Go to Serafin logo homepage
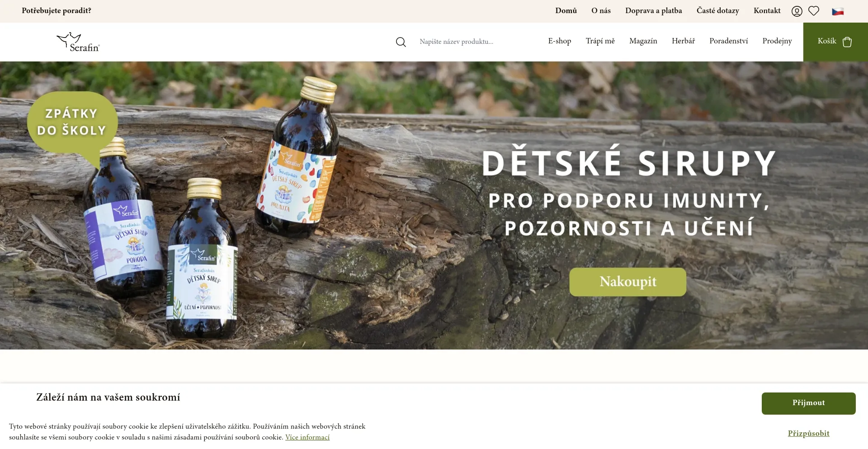The width and height of the screenshot is (868, 449). 78,42
